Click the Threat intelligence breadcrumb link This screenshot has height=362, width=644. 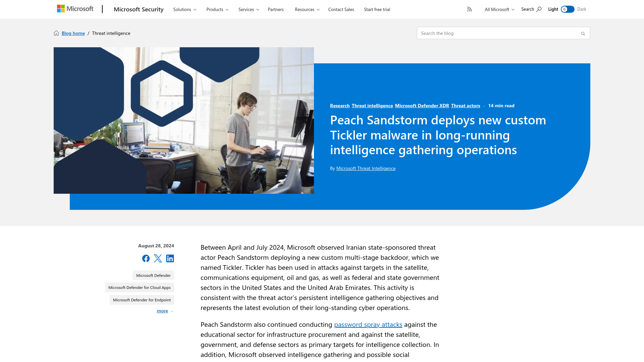click(x=111, y=33)
